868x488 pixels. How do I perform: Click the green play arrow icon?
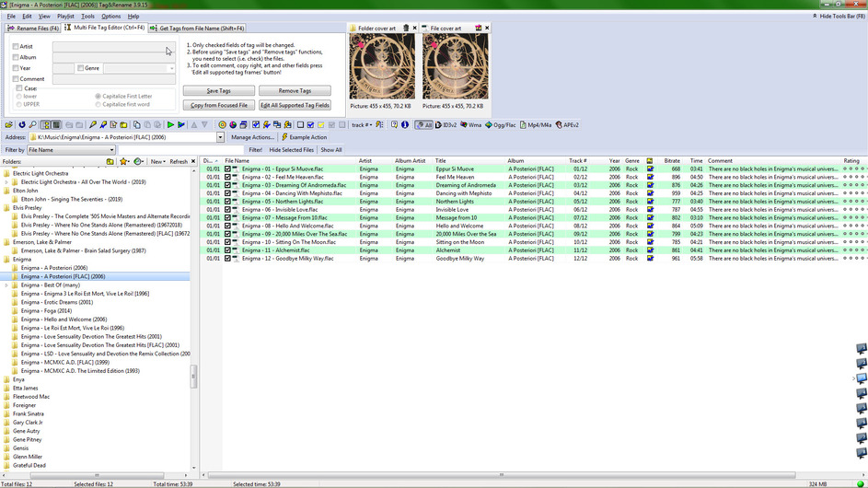pos(170,125)
